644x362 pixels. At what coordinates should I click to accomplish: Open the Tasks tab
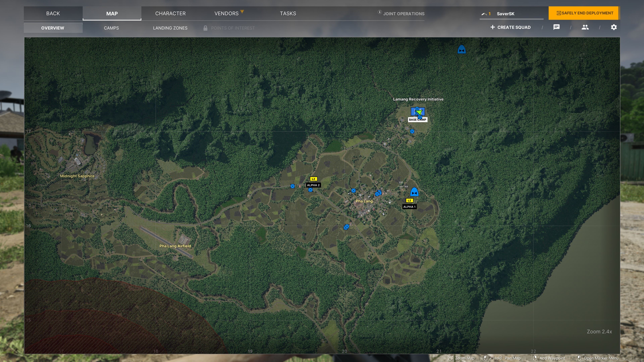point(288,13)
